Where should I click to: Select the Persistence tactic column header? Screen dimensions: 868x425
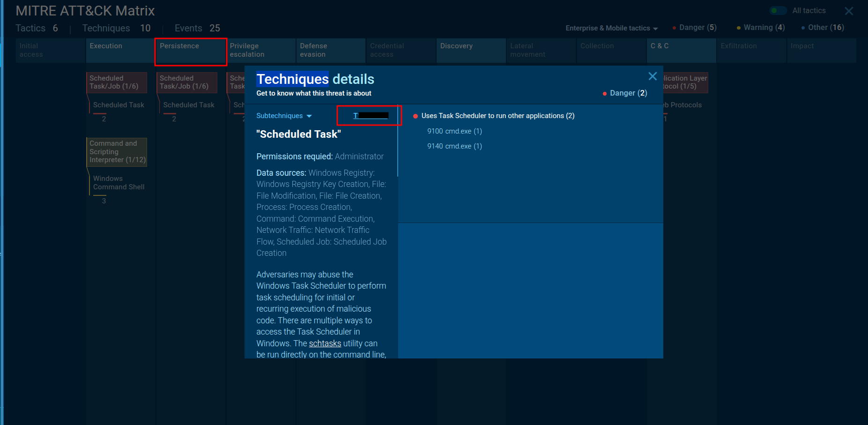coord(190,51)
